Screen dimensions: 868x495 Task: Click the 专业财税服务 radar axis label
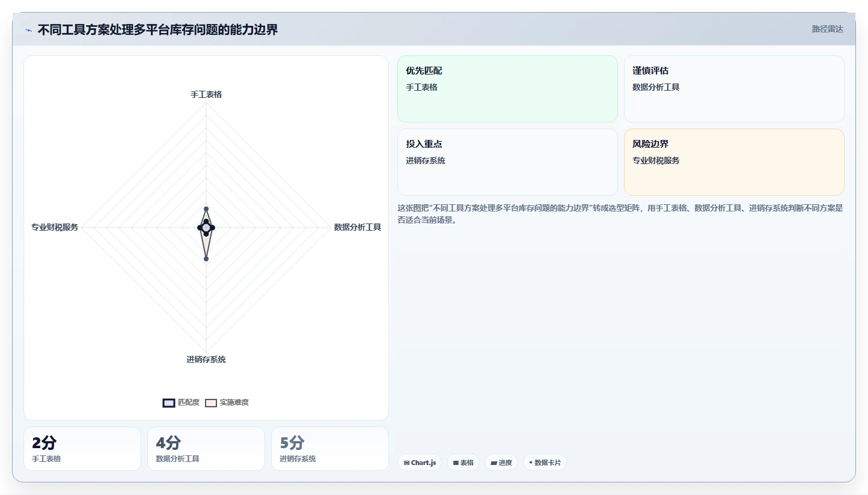55,227
